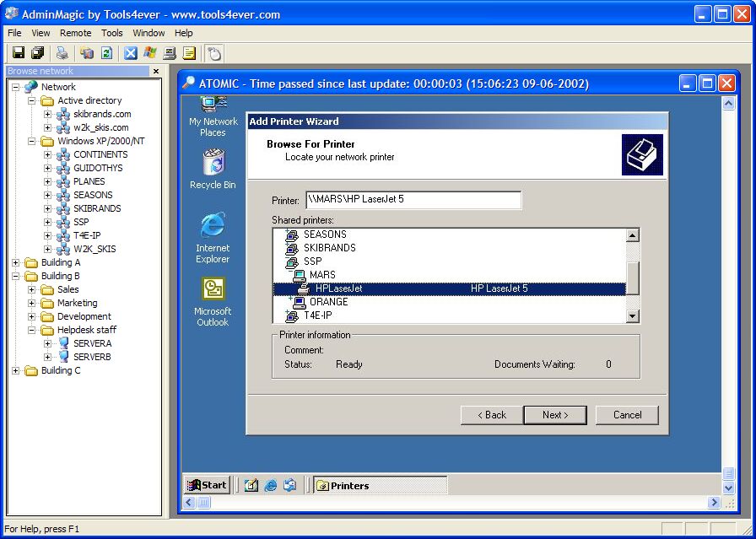The height and width of the screenshot is (539, 756).
Task: Click the Windows flag toolbar icon
Action: (150, 52)
